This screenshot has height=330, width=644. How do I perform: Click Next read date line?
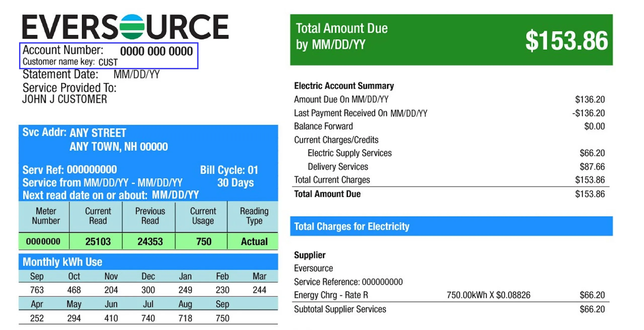click(111, 195)
